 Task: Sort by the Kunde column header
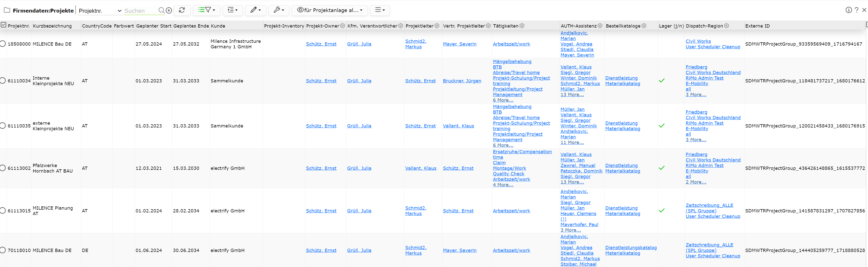218,26
